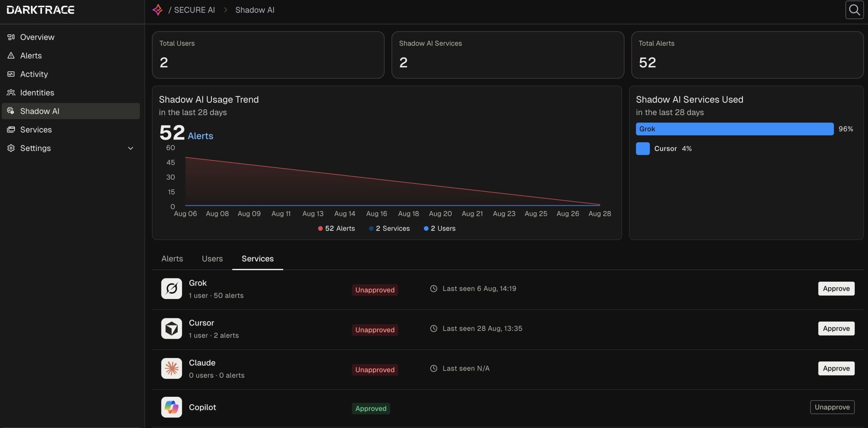This screenshot has width=868, height=428.
Task: Click the Copilot service logo
Action: 172,407
